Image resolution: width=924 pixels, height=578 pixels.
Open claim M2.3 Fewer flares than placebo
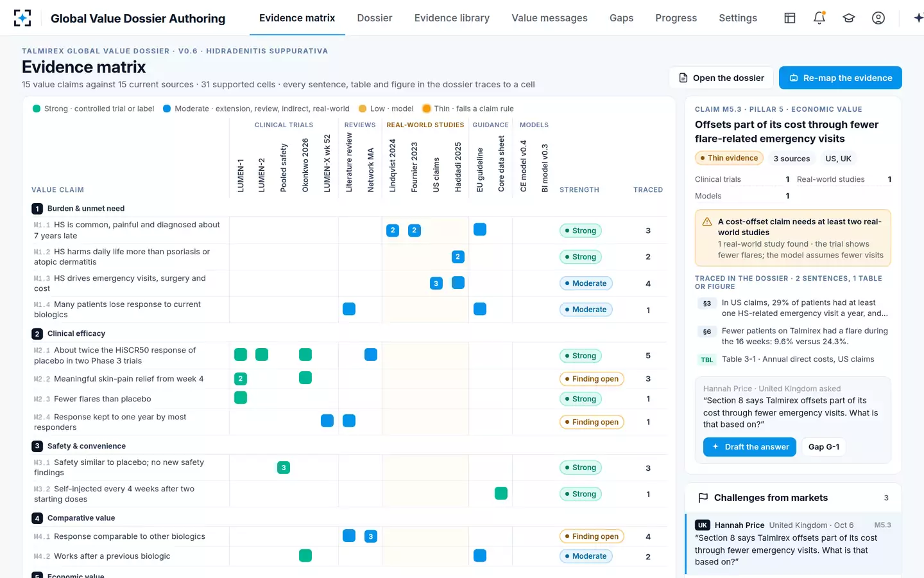[103, 399]
